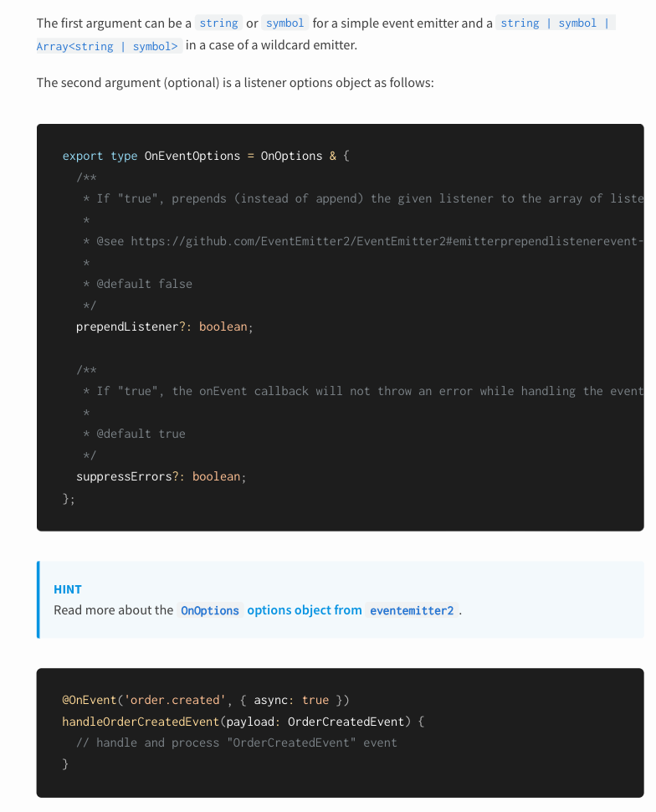Follow the 'options object from' hint link

coord(305,610)
